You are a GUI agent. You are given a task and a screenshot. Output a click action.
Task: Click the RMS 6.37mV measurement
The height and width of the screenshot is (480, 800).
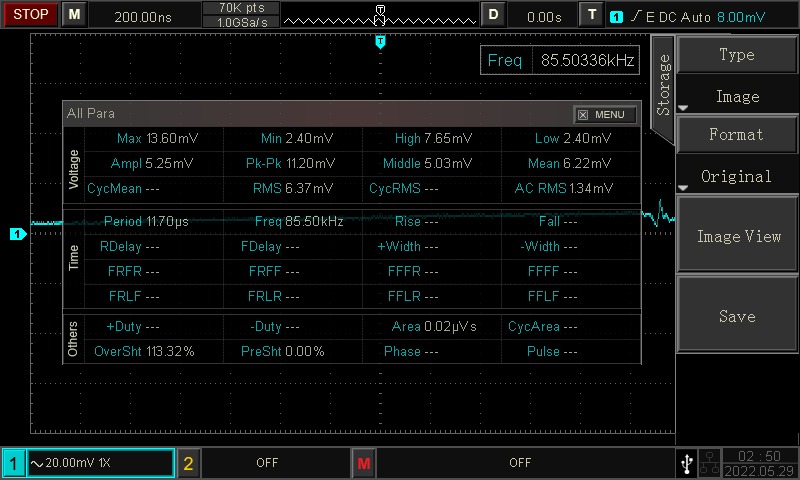tap(293, 188)
